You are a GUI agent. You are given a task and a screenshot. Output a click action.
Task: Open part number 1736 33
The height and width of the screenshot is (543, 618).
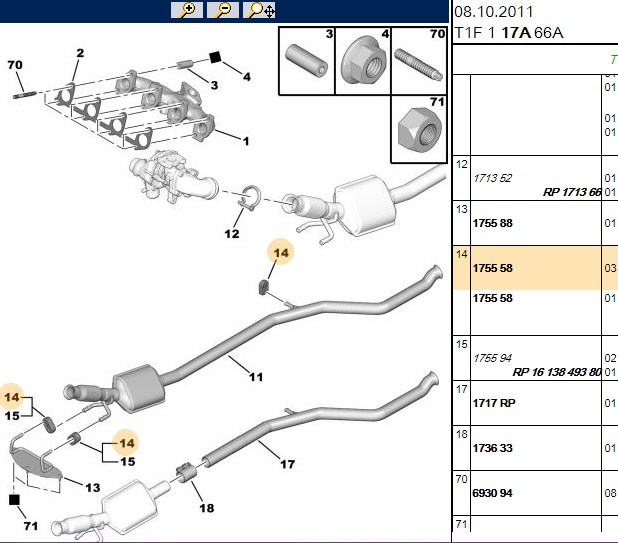click(x=493, y=448)
